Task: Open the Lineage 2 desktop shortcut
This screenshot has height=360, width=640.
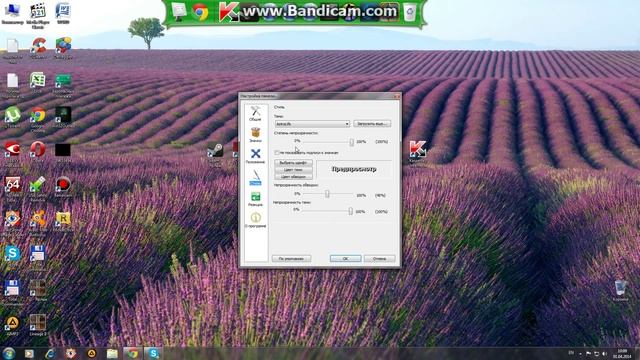Action: (38, 325)
